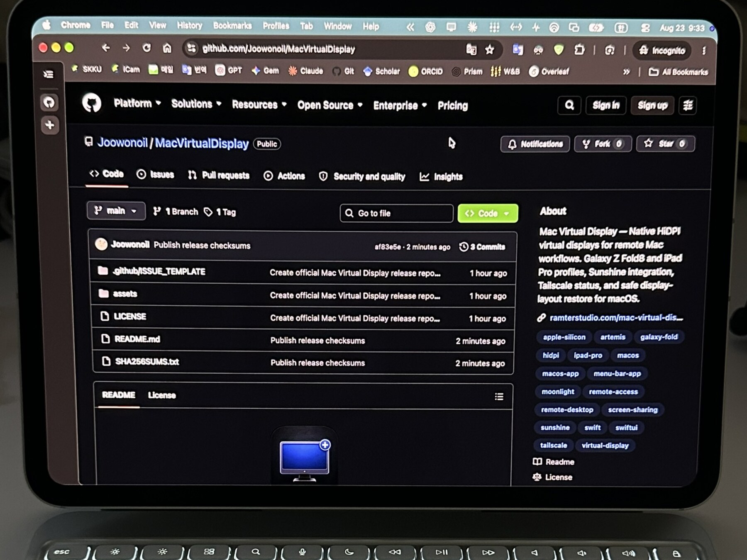747x560 pixels.
Task: Open the ramterstudio.com website link
Action: coord(616,318)
